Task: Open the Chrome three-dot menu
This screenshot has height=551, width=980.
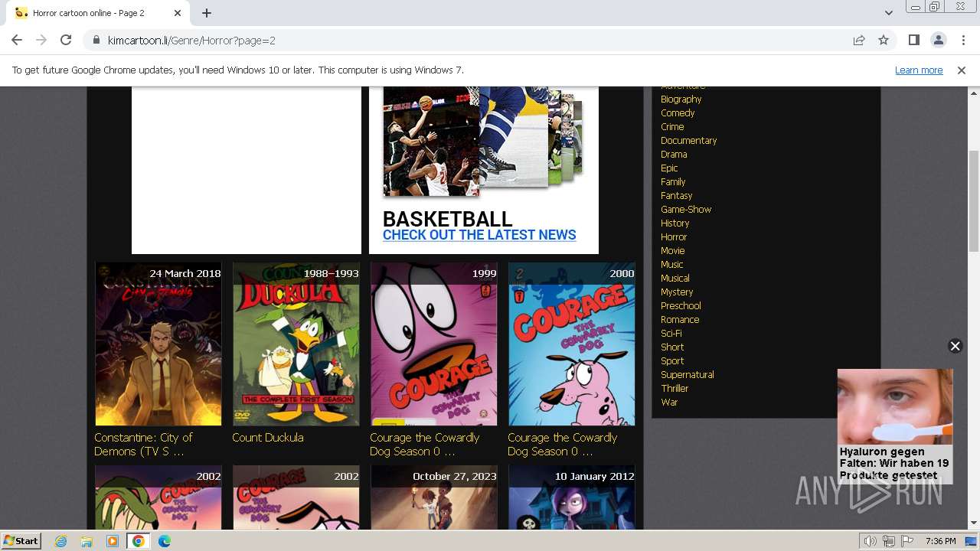Action: [x=962, y=40]
